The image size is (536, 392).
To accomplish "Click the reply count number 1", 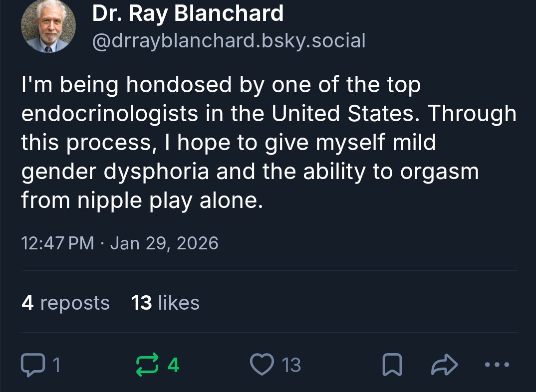I will (56, 366).
